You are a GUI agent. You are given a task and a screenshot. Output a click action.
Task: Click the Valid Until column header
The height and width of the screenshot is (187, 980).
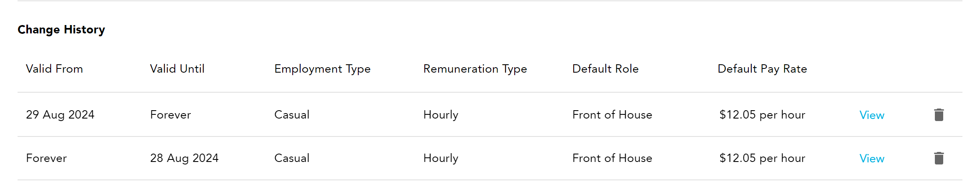(x=177, y=69)
